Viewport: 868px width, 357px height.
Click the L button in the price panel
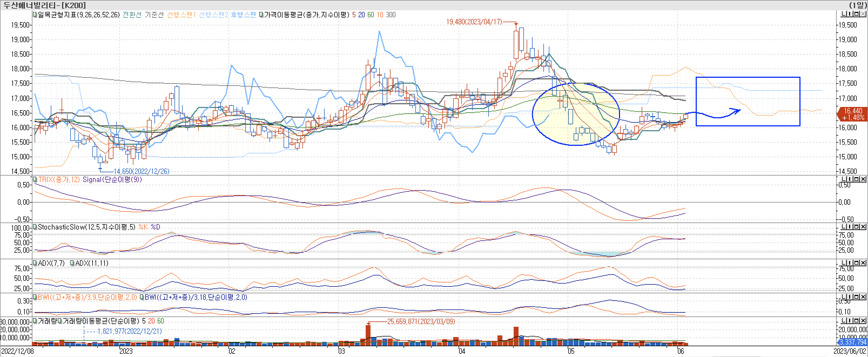[843, 14]
